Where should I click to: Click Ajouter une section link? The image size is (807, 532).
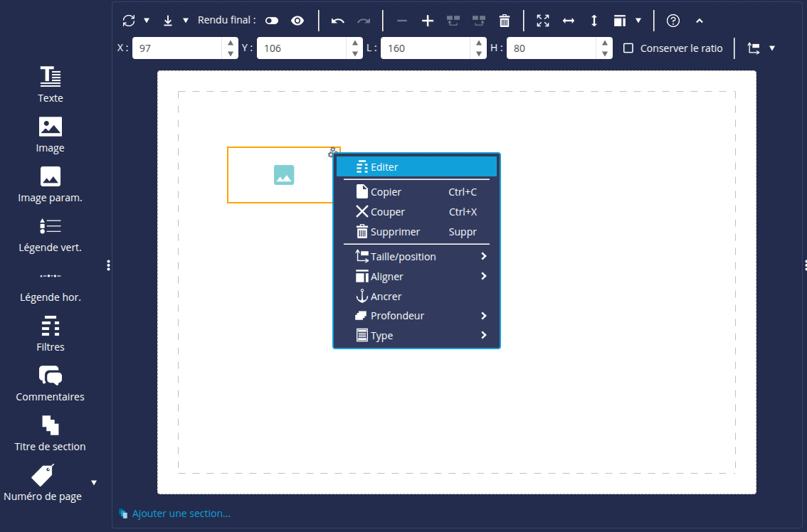[181, 514]
